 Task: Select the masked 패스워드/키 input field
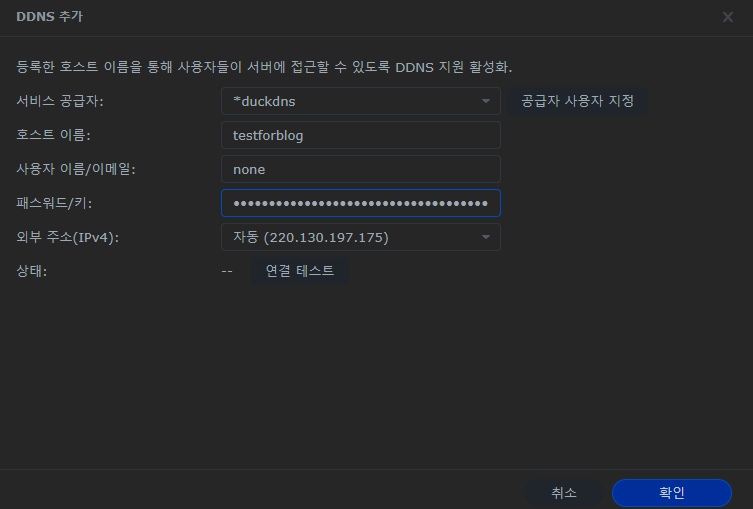pyautogui.click(x=360, y=203)
